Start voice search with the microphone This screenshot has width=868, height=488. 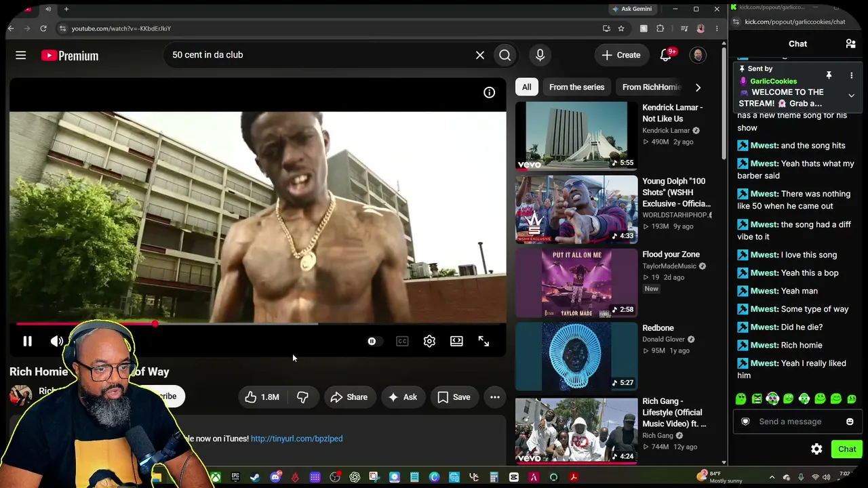tap(540, 55)
